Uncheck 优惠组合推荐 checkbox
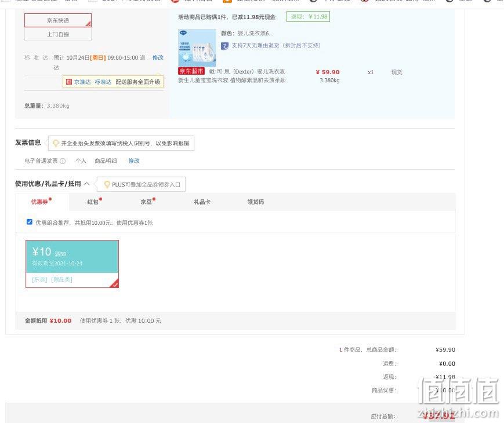 click(x=30, y=222)
